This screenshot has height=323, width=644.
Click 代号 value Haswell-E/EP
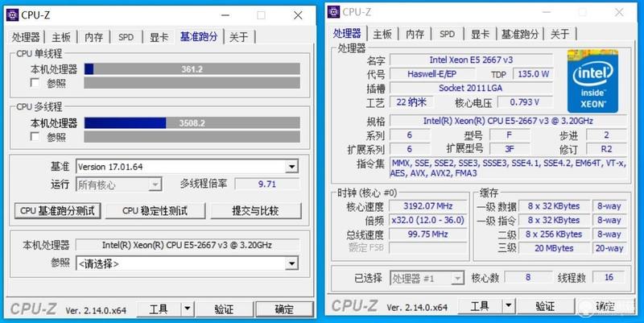pos(431,74)
